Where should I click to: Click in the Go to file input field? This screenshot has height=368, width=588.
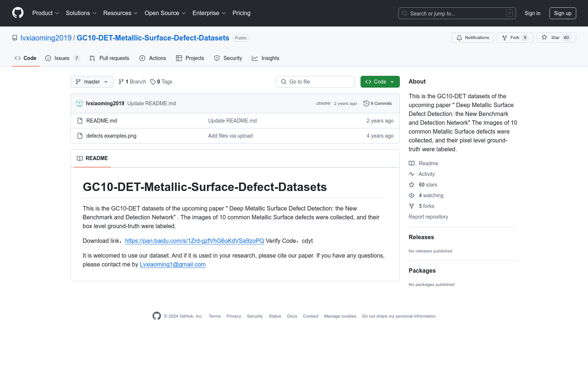pyautogui.click(x=315, y=82)
